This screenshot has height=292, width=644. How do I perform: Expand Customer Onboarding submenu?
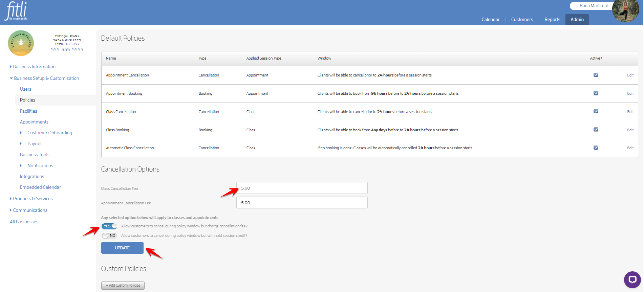pyautogui.click(x=46, y=133)
